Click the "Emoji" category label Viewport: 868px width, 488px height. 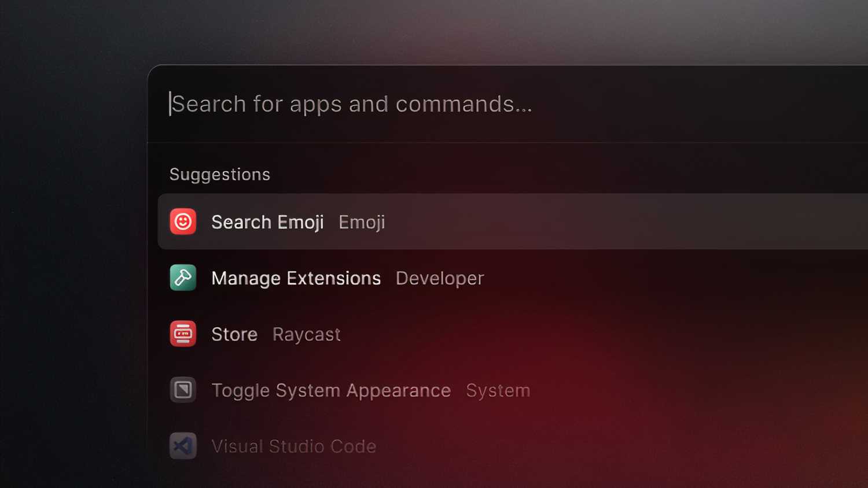361,221
